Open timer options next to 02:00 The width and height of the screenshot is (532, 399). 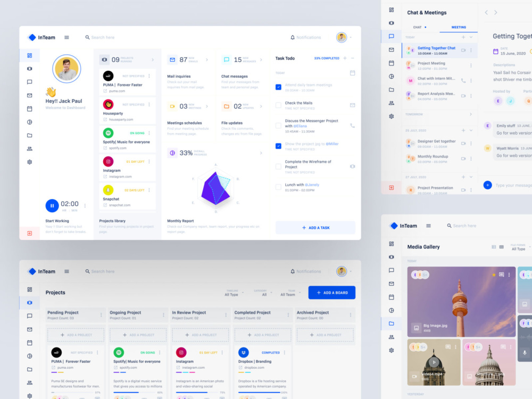[x=85, y=205]
